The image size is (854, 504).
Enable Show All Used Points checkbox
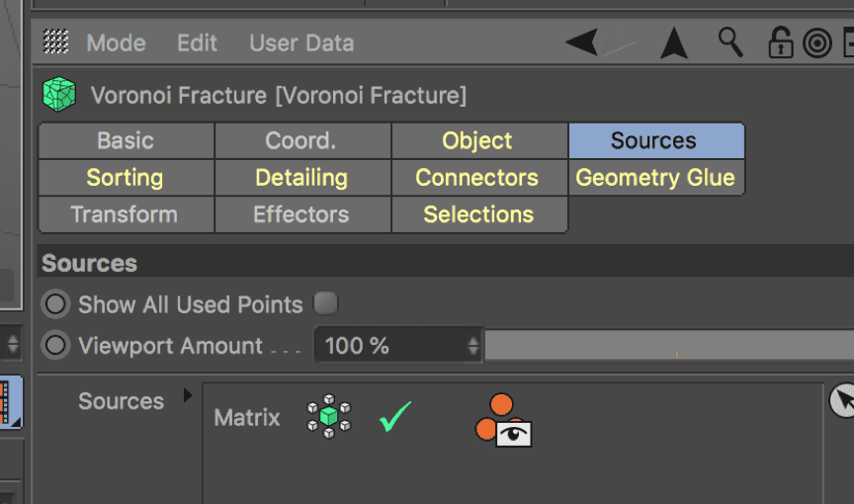coord(325,303)
